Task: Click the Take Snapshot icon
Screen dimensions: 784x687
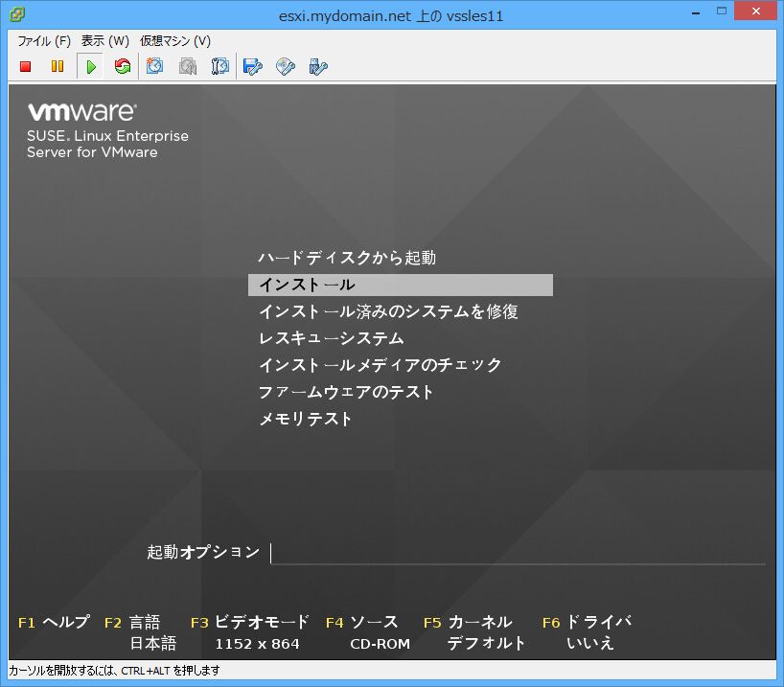Action: click(155, 66)
